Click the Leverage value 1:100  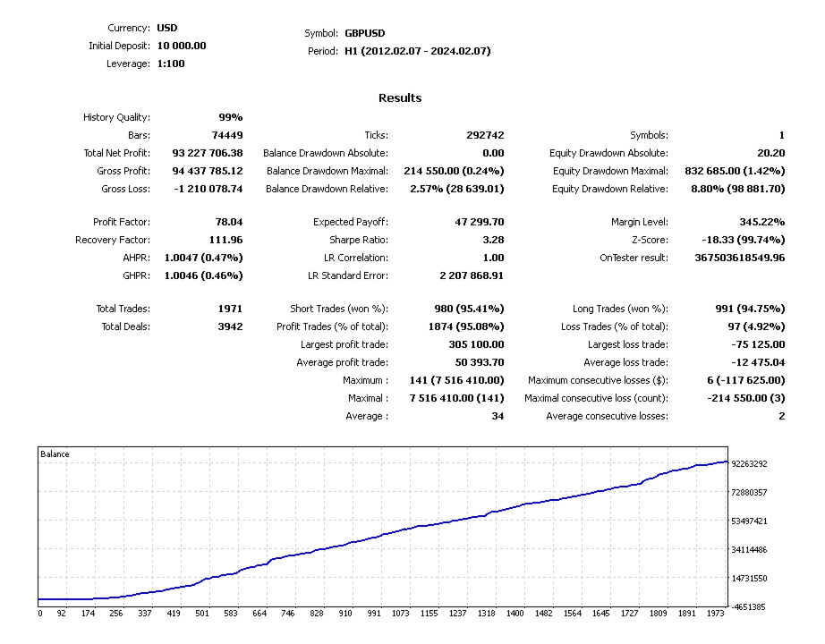[x=171, y=64]
